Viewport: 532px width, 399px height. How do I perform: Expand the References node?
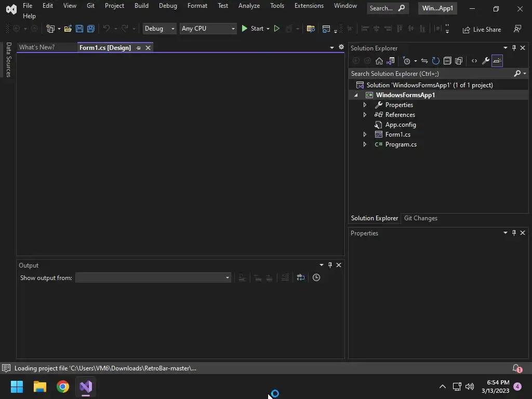point(365,115)
